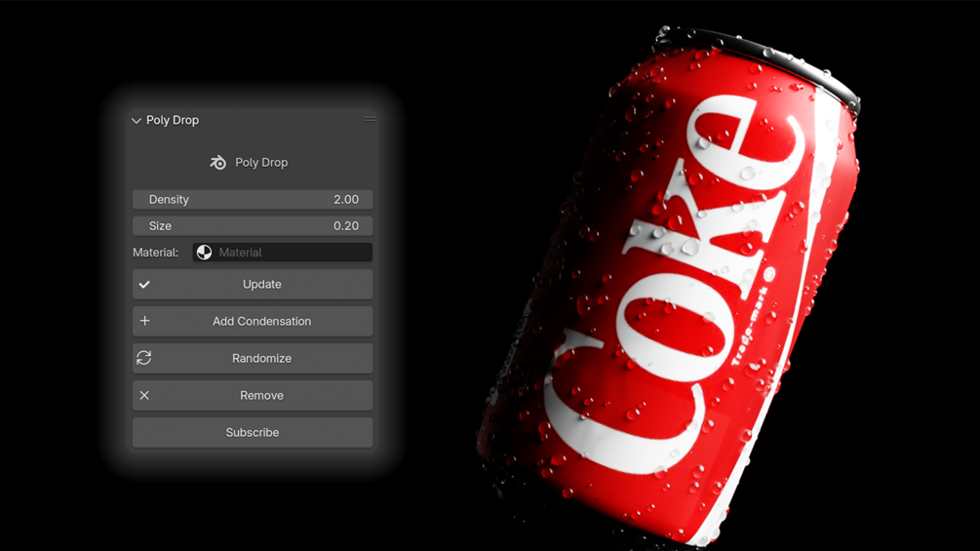Click the X icon on Remove
Screen dimensions: 980x551
[144, 395]
